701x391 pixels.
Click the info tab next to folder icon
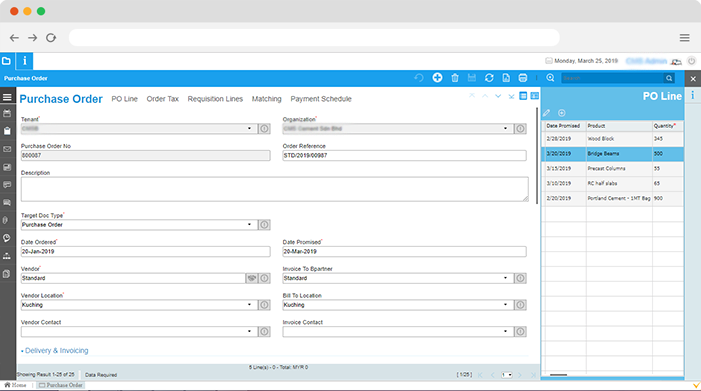25,61
